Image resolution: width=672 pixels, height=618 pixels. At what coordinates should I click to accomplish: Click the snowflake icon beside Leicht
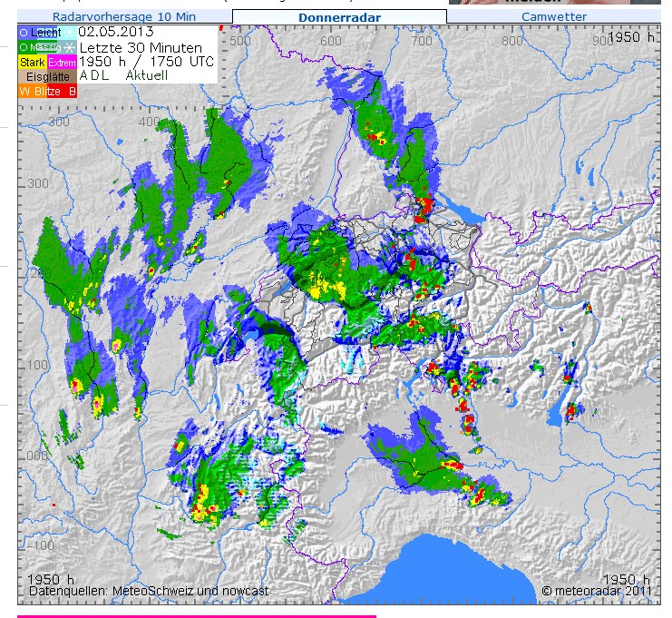pos(70,32)
